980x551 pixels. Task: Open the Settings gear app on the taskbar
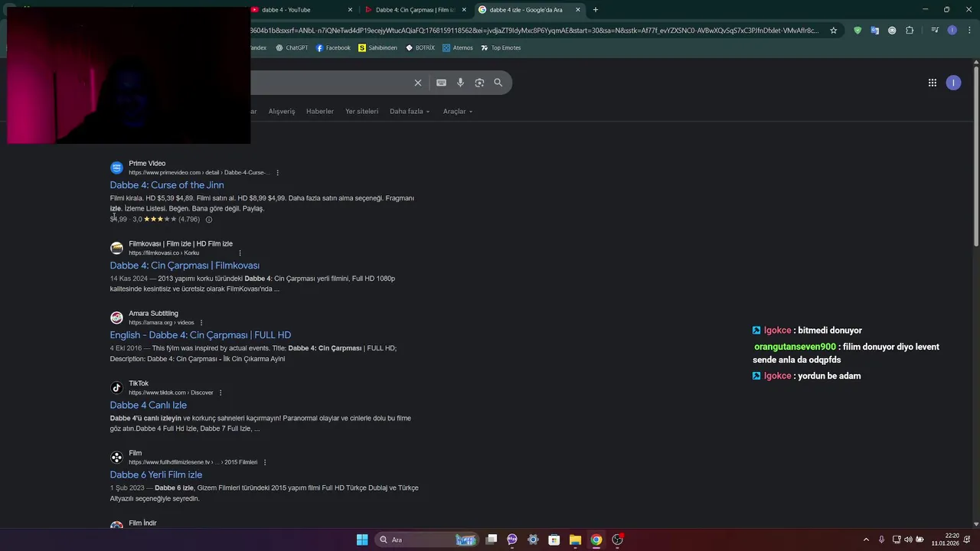[x=533, y=540]
